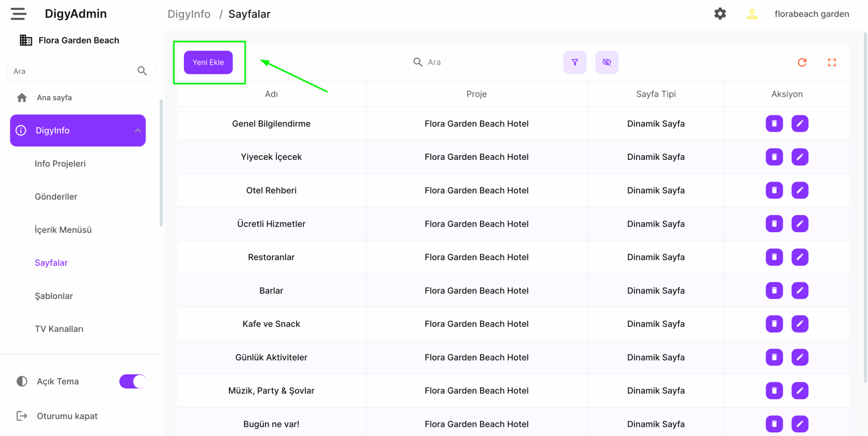Click the Oturumu kapat logout icon
The width and height of the screenshot is (868, 436).
(x=22, y=416)
